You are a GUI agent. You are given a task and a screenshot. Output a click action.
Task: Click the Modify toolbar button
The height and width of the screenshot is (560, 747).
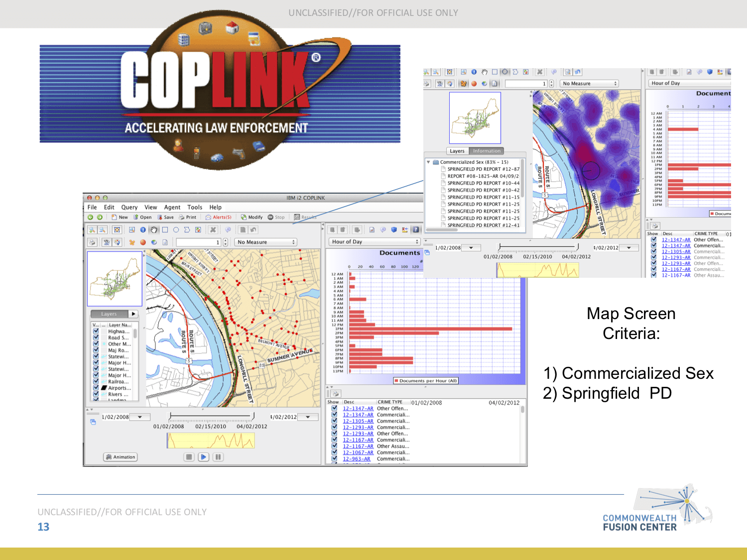coord(251,217)
